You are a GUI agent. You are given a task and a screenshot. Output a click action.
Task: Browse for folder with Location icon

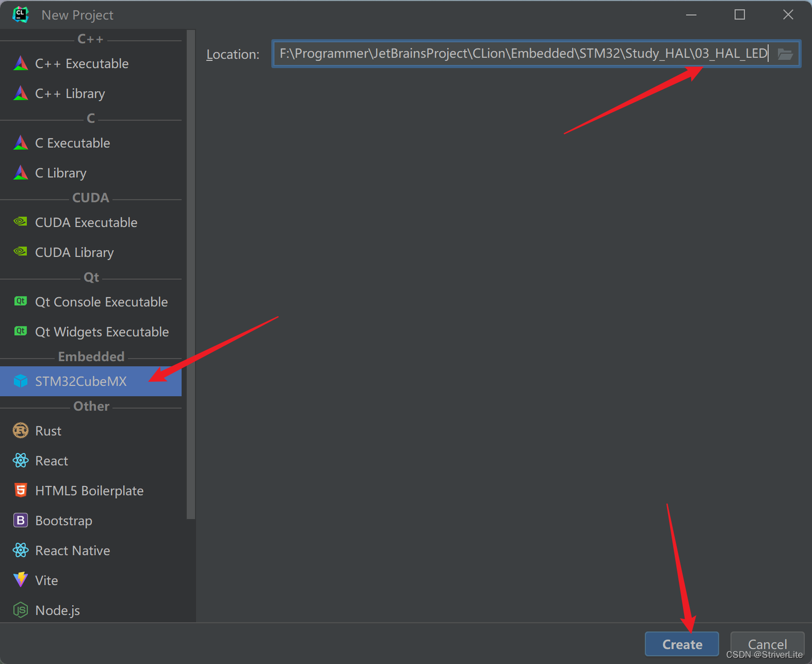(785, 54)
